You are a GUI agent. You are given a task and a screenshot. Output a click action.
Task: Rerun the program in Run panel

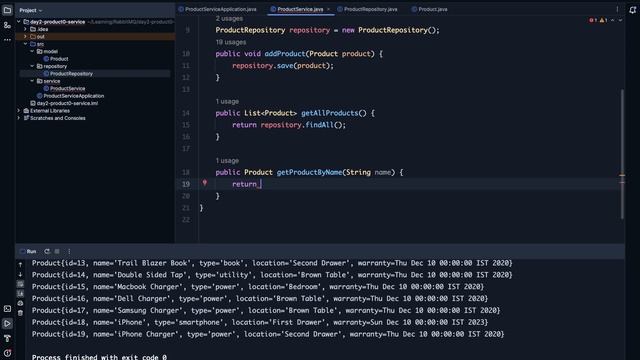point(47,251)
